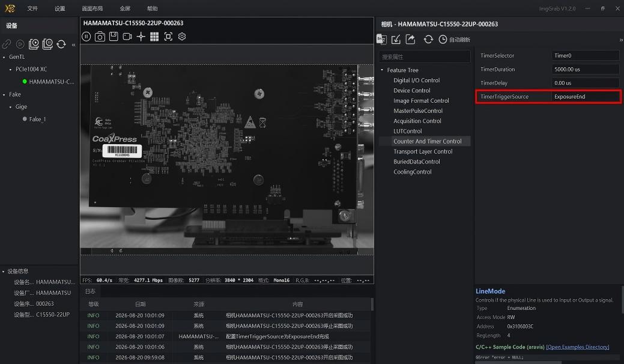Image resolution: width=624 pixels, height=364 pixels.
Task: Select CoolingControl category
Action: tap(412, 172)
